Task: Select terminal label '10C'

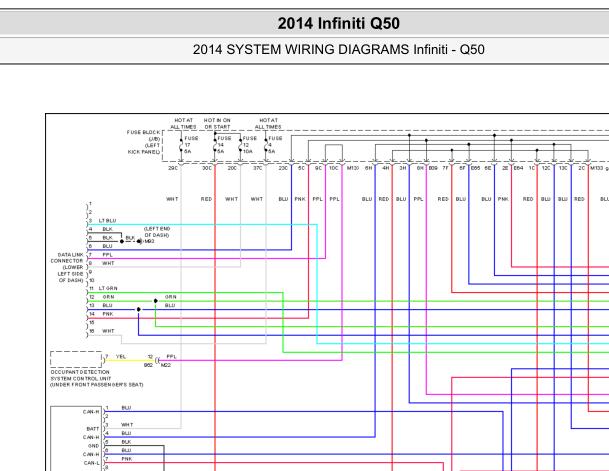Action: 334,168
